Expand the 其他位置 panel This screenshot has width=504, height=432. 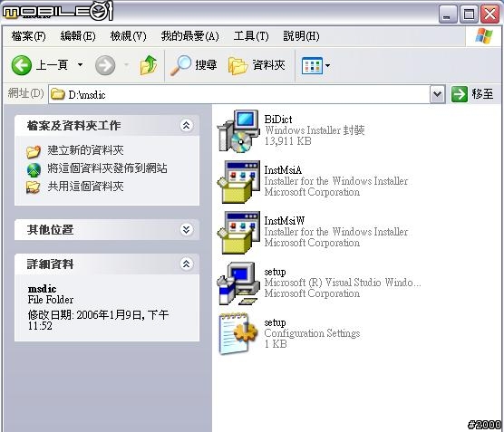tap(187, 230)
